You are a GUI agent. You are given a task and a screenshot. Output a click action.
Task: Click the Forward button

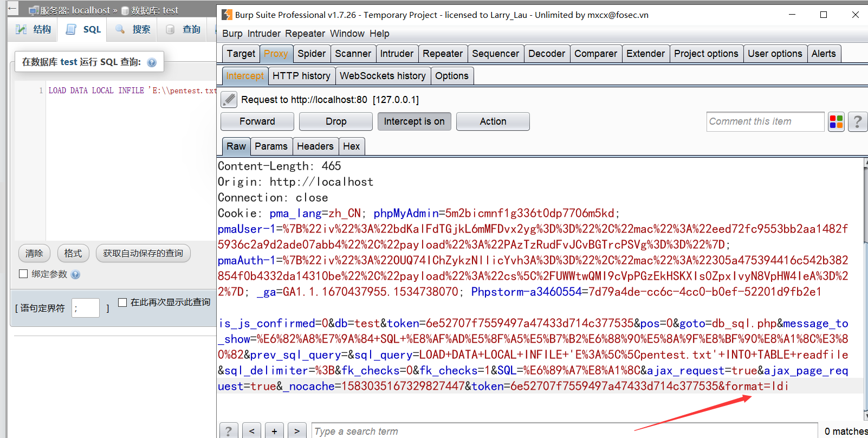(x=257, y=121)
